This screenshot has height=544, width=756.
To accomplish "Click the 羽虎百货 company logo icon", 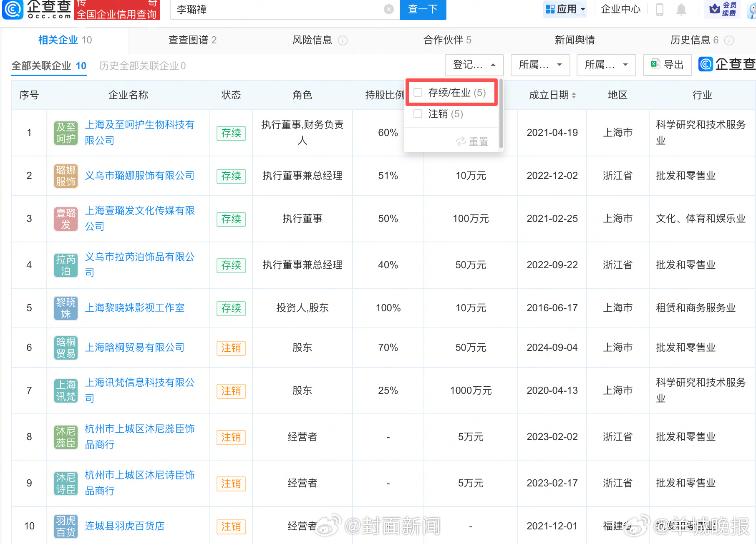I will (x=66, y=526).
